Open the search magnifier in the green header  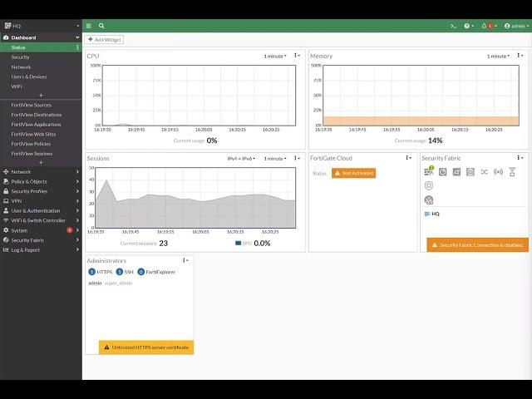101,26
